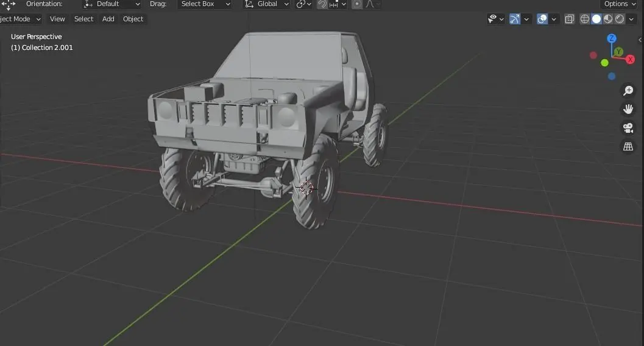Image resolution: width=644 pixels, height=346 pixels.
Task: Click the "User Perspective" text
Action: 36,37
